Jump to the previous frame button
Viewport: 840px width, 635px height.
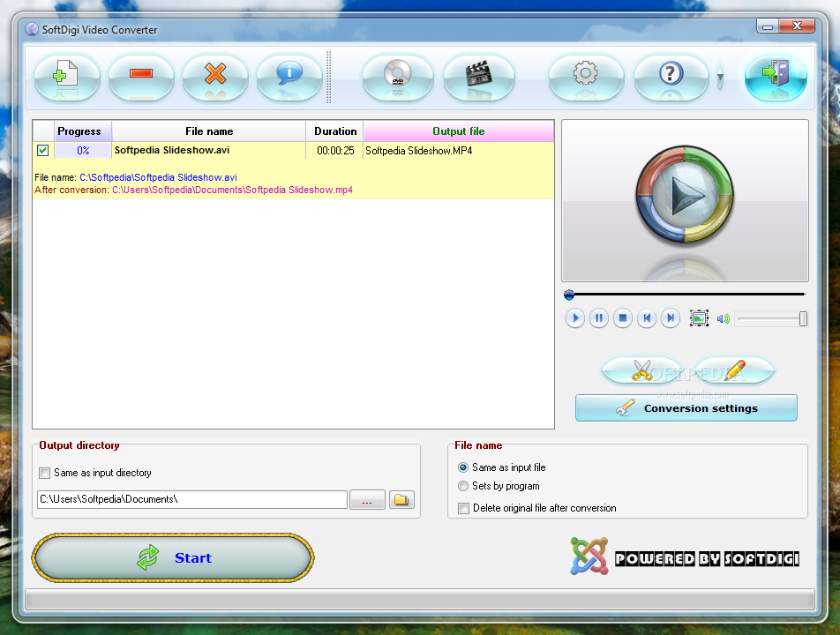pyautogui.click(x=647, y=318)
